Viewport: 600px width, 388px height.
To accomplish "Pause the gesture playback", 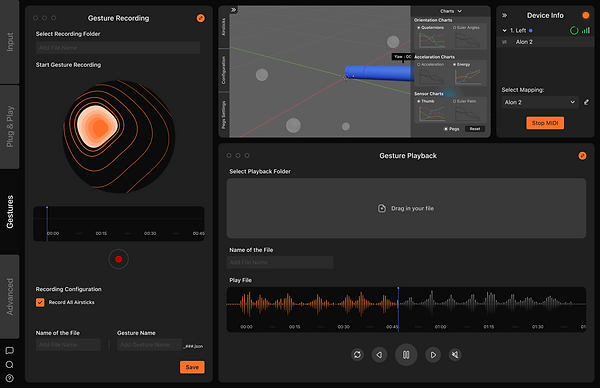I will (406, 355).
